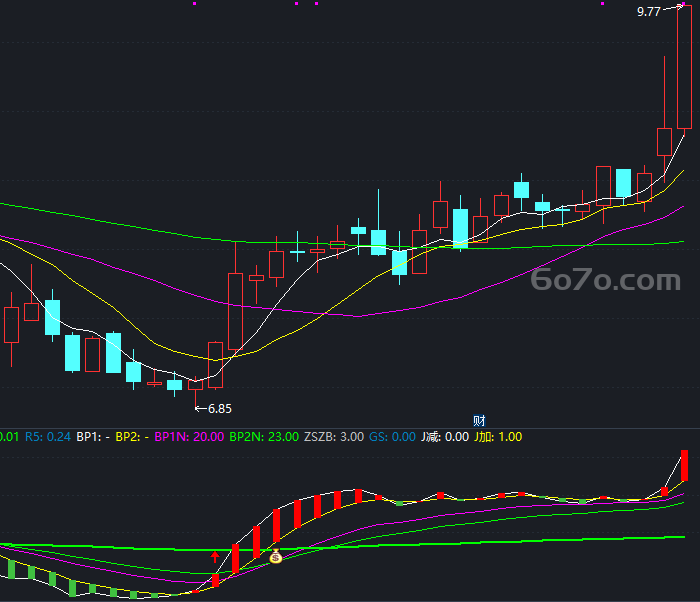The image size is (700, 602).
Task: Click the blue 财 marker icon
Action: coord(479,421)
